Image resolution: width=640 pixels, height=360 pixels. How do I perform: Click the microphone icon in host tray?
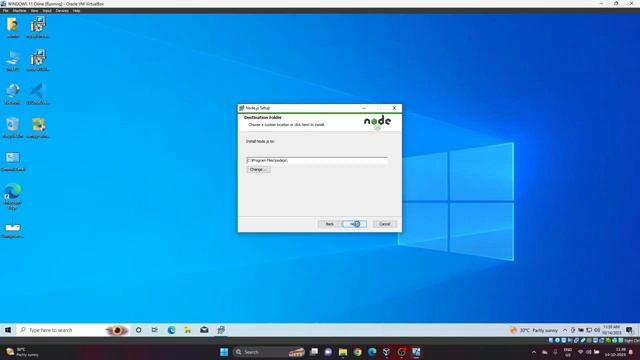555,352
